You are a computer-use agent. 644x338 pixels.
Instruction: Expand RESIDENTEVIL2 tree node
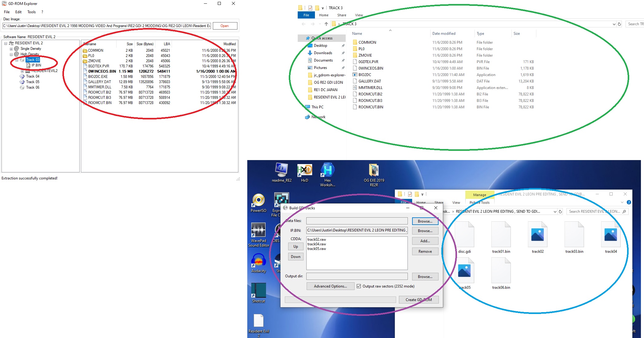[x=22, y=71]
